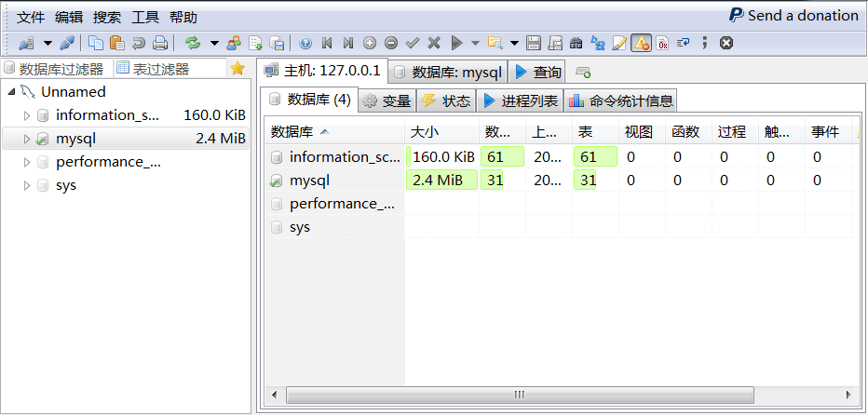This screenshot has width=868, height=415.
Task: Open the 工具 menu
Action: pyautogui.click(x=145, y=17)
